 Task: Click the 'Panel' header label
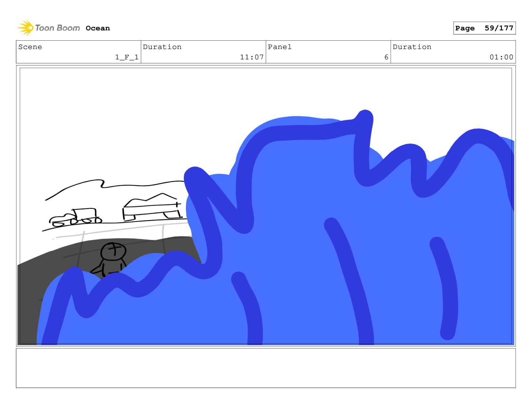pos(280,47)
